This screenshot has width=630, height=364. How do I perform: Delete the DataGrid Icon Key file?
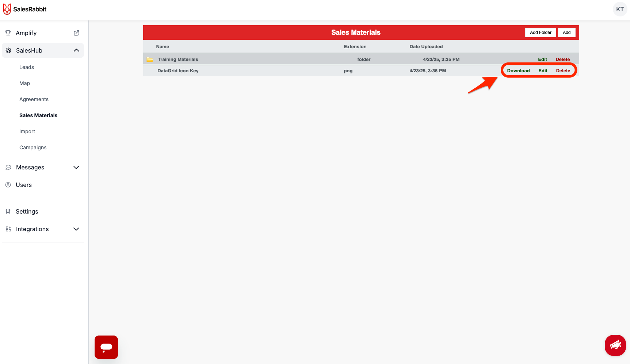563,71
